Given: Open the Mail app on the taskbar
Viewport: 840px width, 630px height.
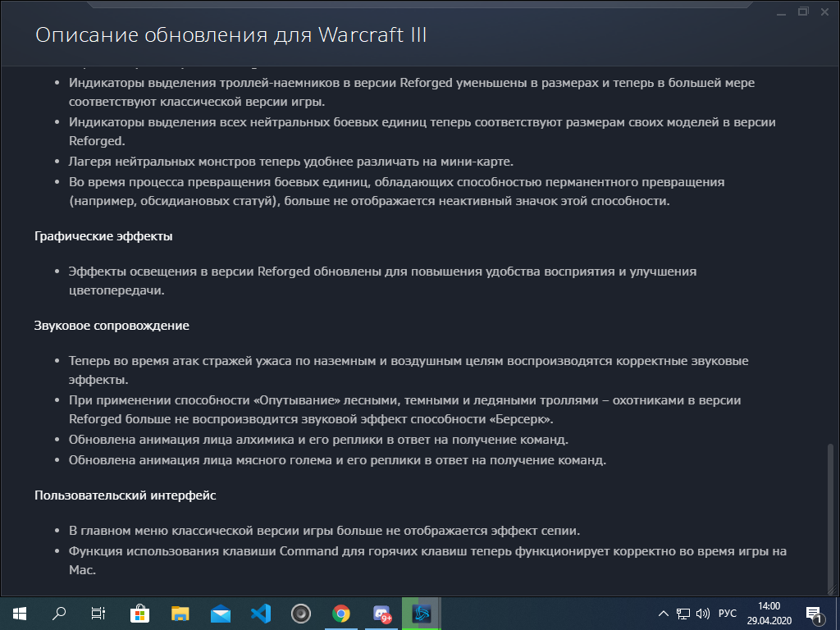Looking at the screenshot, I should click(221, 614).
